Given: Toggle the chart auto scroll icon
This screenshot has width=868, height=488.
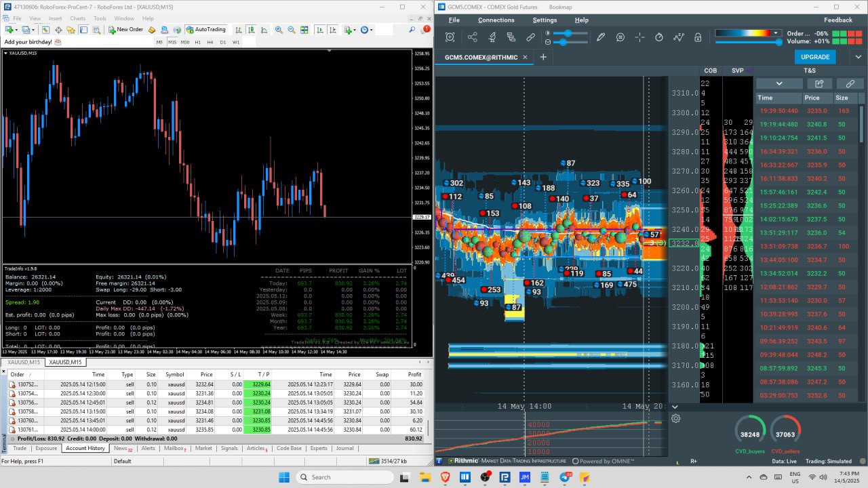Looking at the screenshot, I should [x=319, y=30].
